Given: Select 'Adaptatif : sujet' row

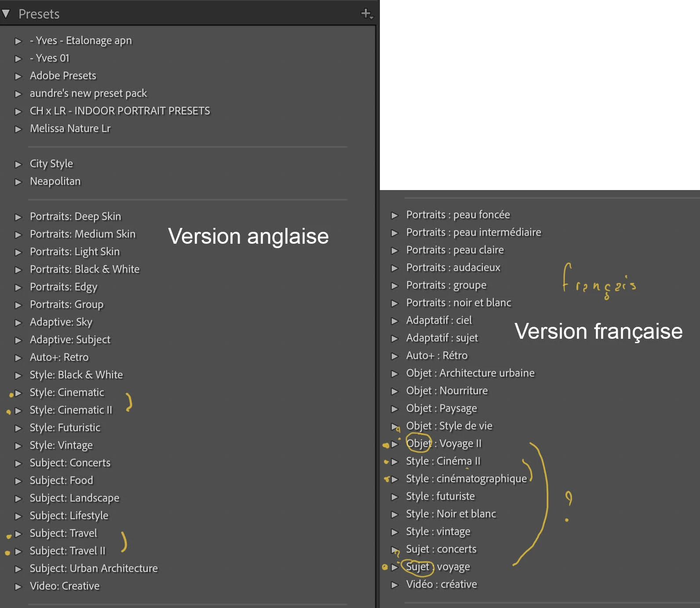Looking at the screenshot, I should [442, 338].
